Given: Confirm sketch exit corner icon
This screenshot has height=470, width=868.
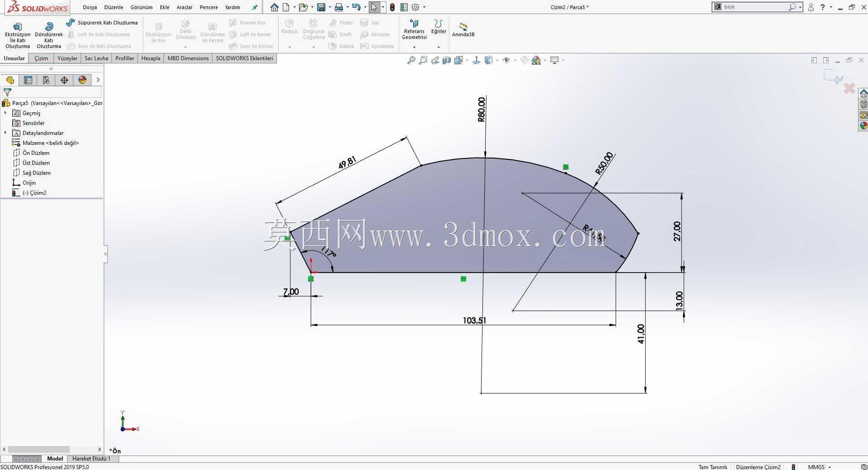Looking at the screenshot, I should (x=833, y=77).
